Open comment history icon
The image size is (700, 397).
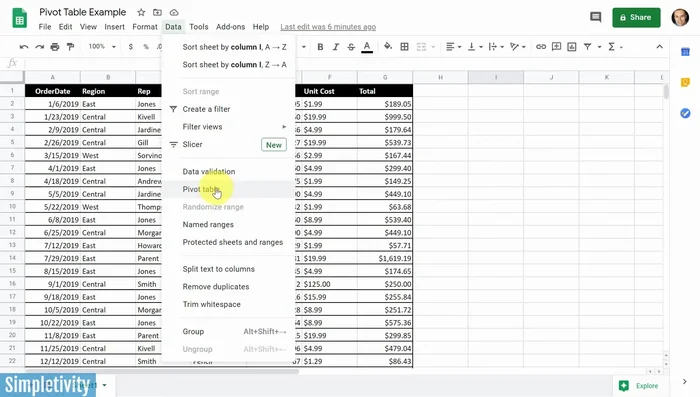pos(596,17)
